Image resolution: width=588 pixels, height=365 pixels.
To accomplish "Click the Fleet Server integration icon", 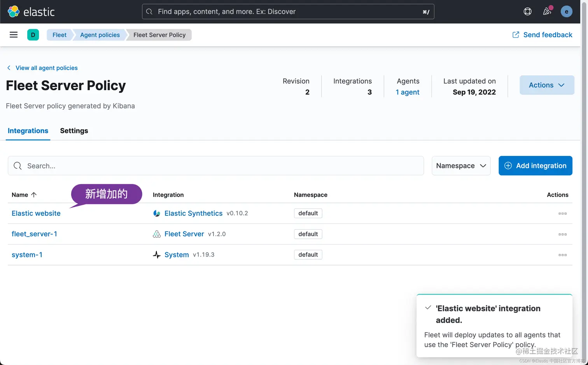I will click(x=157, y=234).
